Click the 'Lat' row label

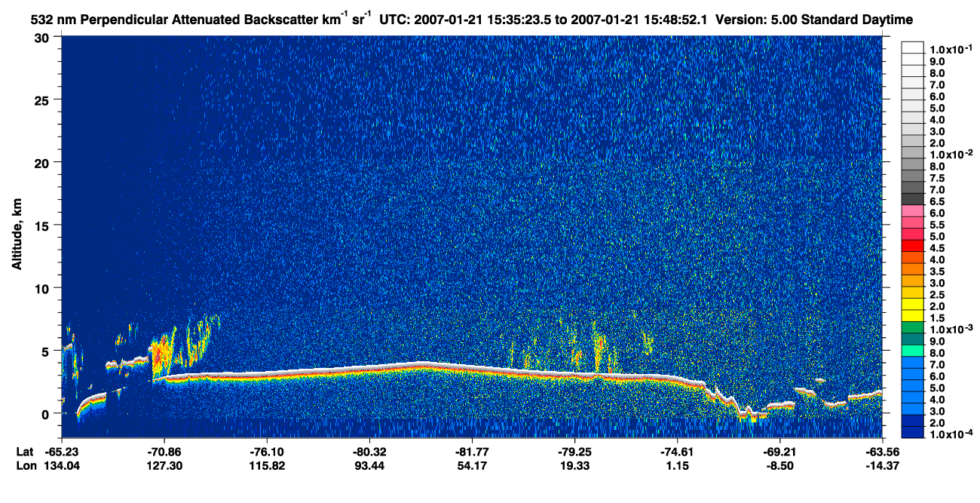pyautogui.click(x=24, y=452)
